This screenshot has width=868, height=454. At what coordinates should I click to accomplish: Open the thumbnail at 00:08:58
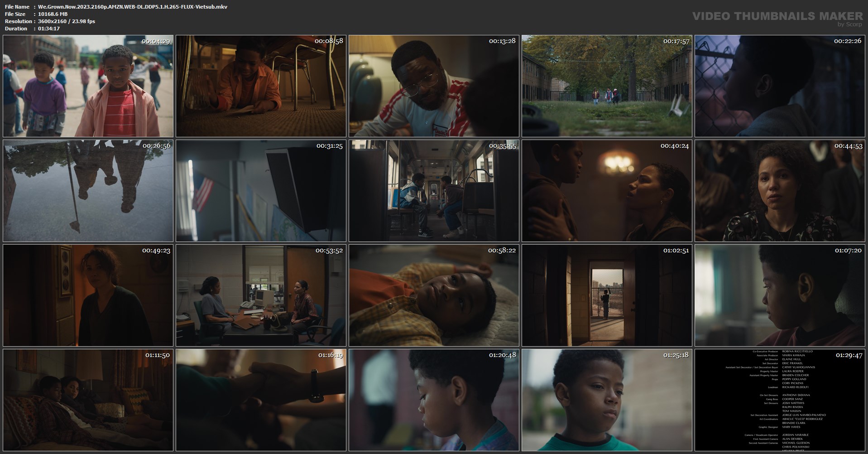(261, 86)
